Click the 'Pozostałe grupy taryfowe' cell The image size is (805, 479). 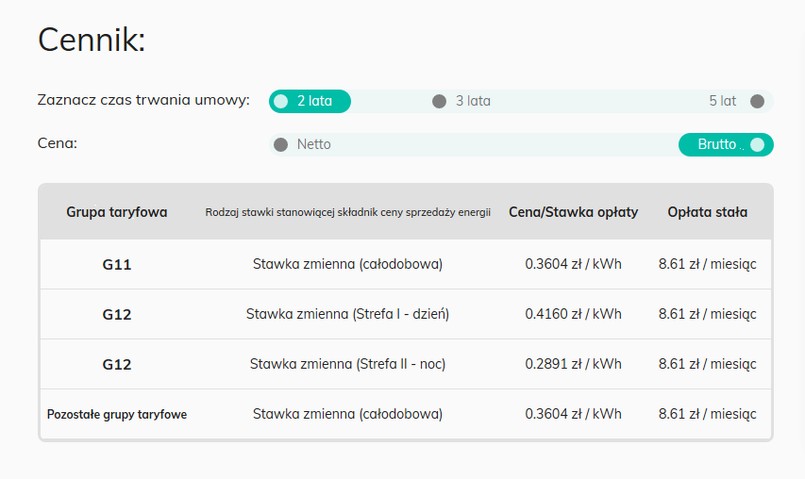(x=117, y=414)
